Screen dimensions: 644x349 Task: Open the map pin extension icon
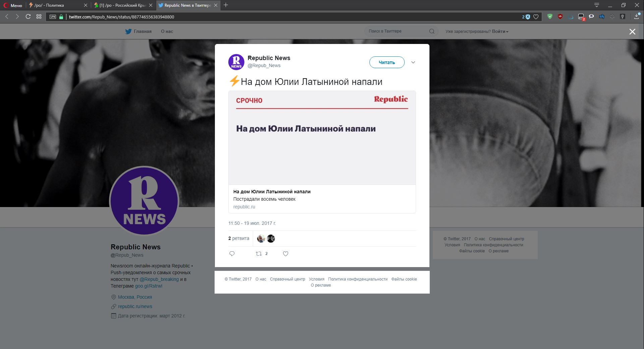point(623,16)
